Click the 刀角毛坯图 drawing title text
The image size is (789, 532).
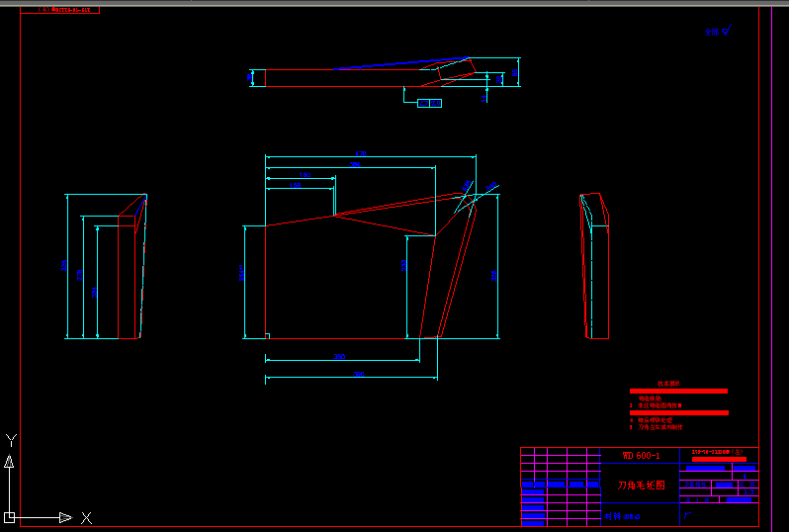[642, 486]
